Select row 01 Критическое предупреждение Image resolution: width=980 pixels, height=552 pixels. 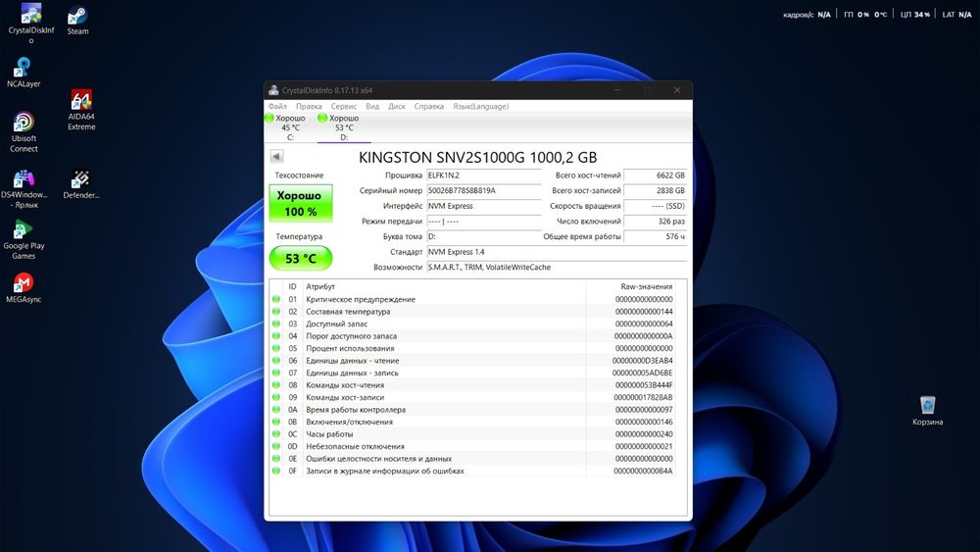[473, 299]
